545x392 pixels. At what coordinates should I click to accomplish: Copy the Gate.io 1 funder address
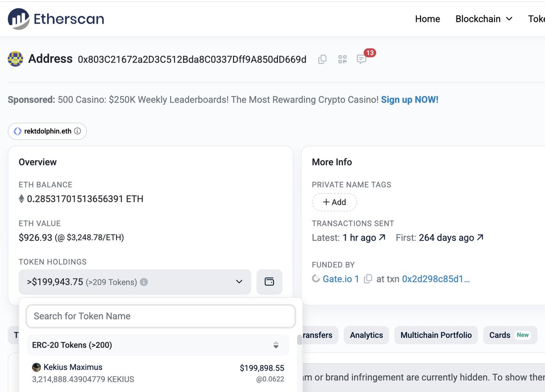368,279
